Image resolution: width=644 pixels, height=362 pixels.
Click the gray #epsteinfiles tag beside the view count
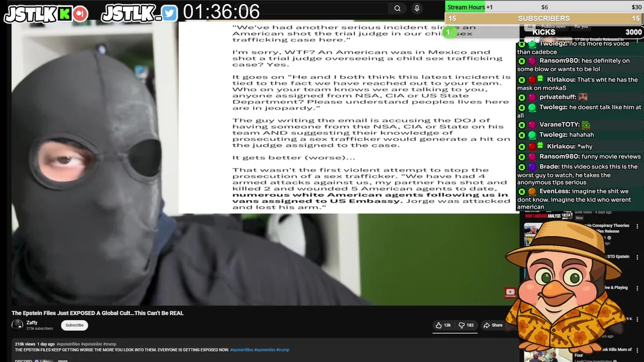[68, 344]
